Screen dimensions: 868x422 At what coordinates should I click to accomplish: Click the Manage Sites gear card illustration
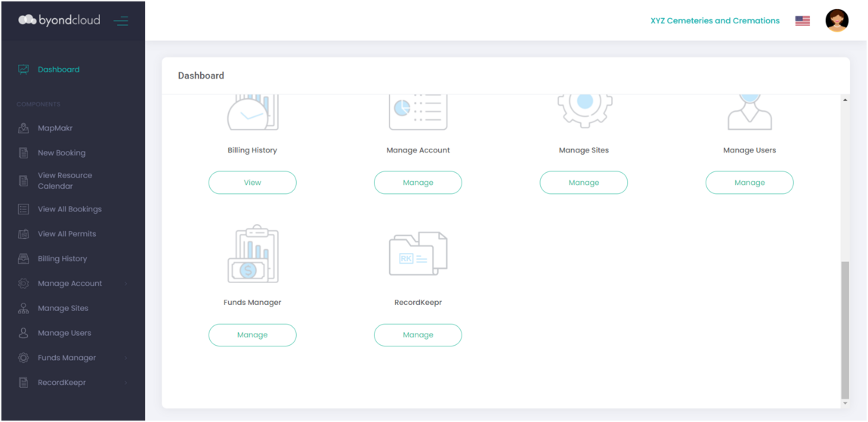(585, 112)
